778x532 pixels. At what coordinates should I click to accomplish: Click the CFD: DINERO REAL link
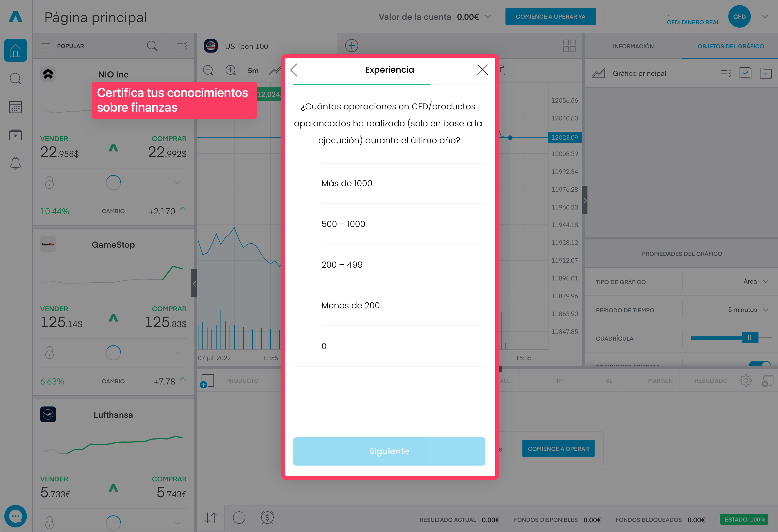pyautogui.click(x=693, y=22)
